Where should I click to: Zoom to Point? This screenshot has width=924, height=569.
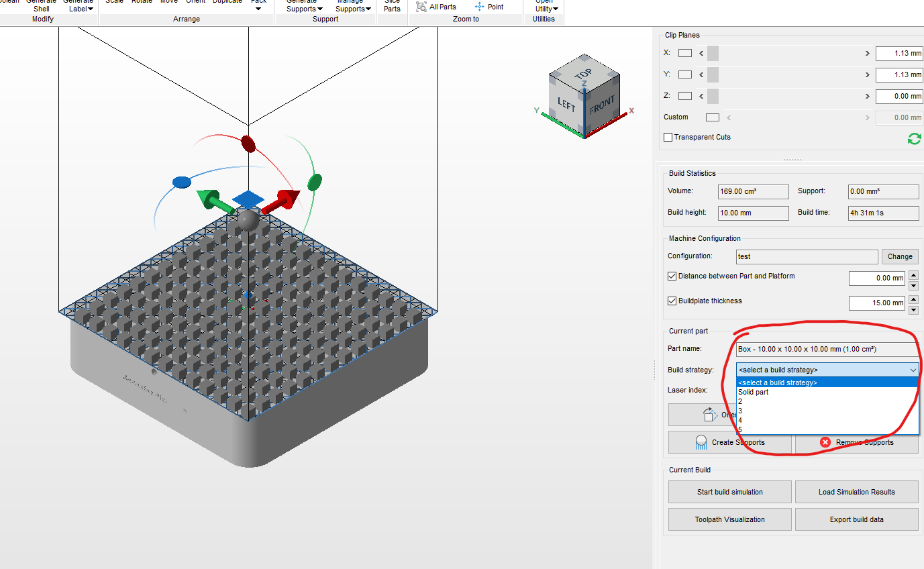(x=489, y=7)
